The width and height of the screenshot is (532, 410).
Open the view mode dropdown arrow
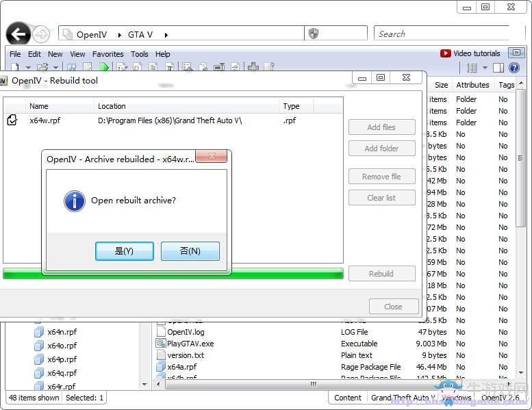(x=485, y=68)
